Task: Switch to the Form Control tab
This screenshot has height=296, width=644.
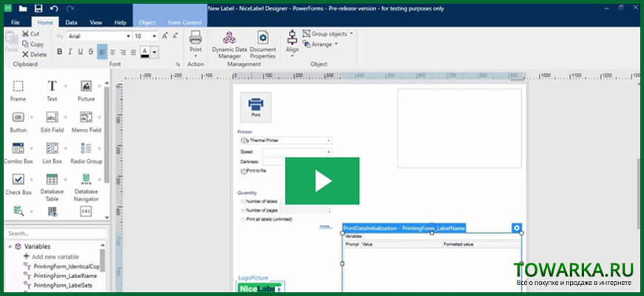Action: point(185,23)
